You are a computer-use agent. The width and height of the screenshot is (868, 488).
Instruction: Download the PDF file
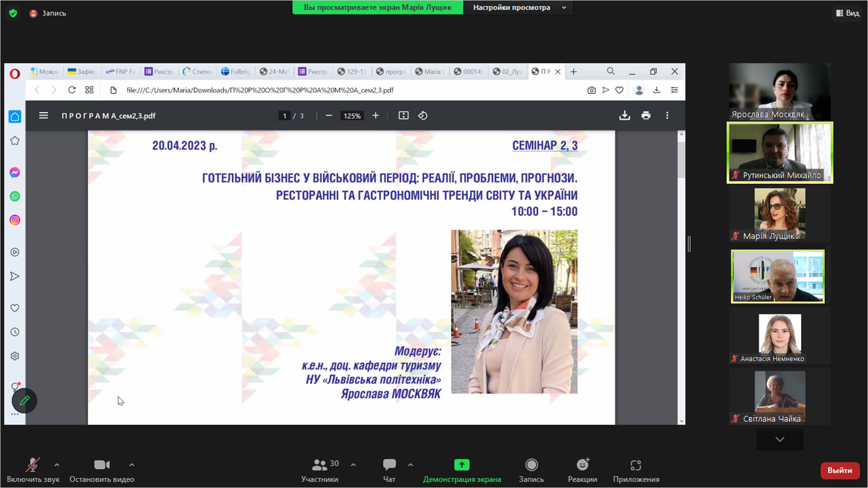click(625, 116)
